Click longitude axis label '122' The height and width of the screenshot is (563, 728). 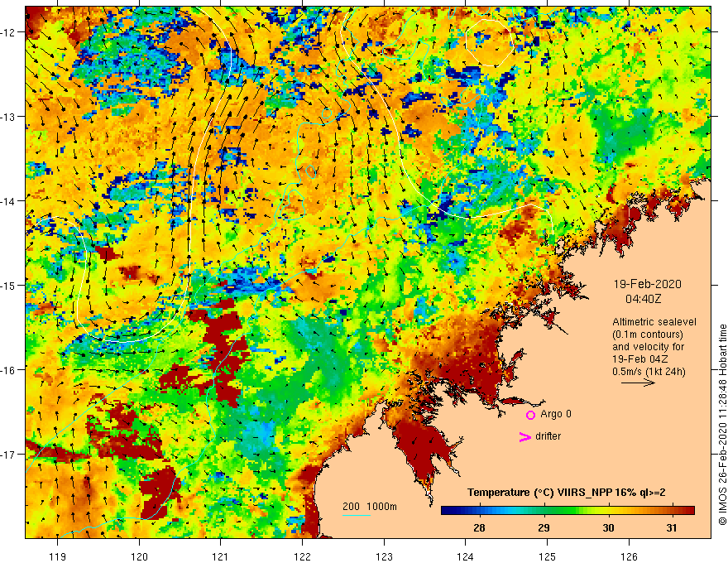(302, 556)
